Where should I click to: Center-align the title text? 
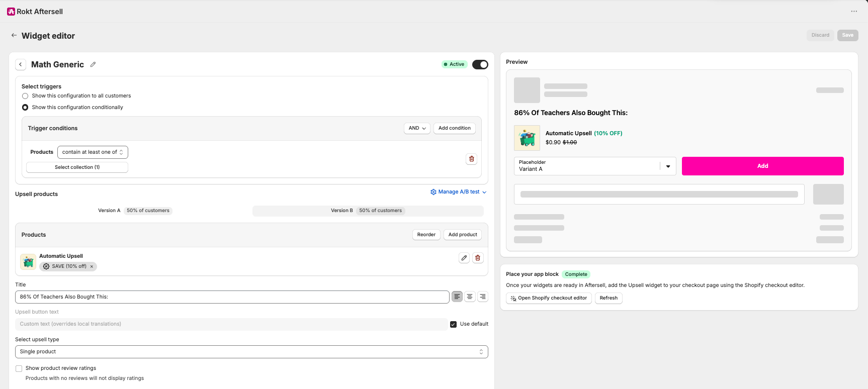470,297
